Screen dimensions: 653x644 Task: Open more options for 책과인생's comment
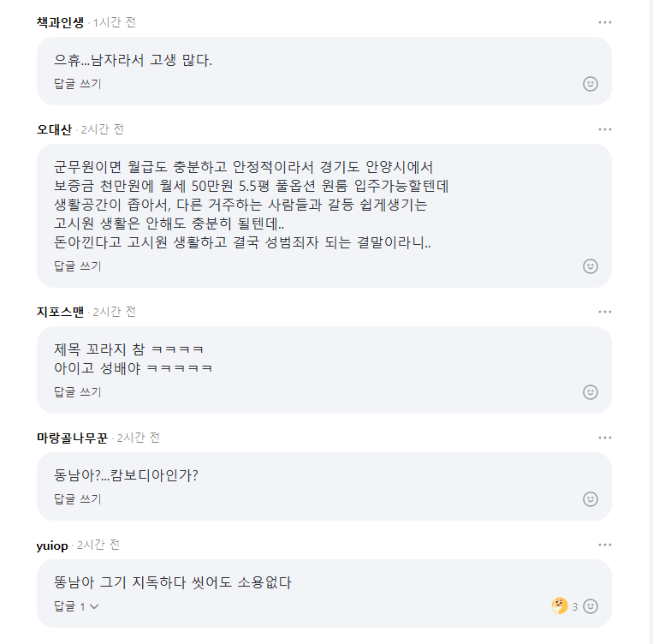(x=605, y=22)
